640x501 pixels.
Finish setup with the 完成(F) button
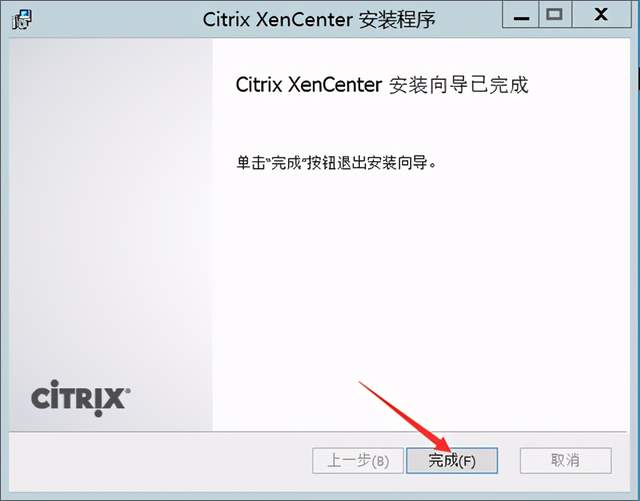tap(452, 461)
